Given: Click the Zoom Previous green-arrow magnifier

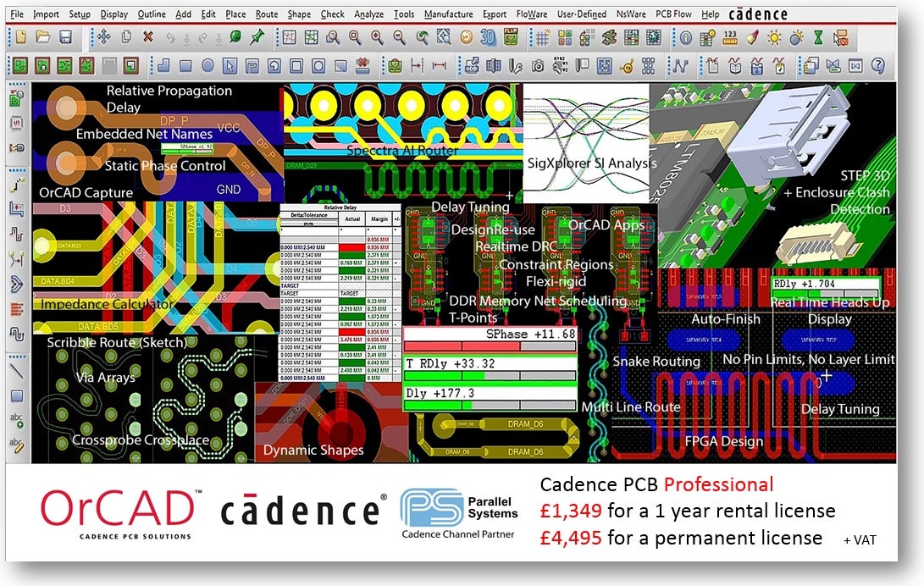Looking at the screenshot, I should [422, 38].
